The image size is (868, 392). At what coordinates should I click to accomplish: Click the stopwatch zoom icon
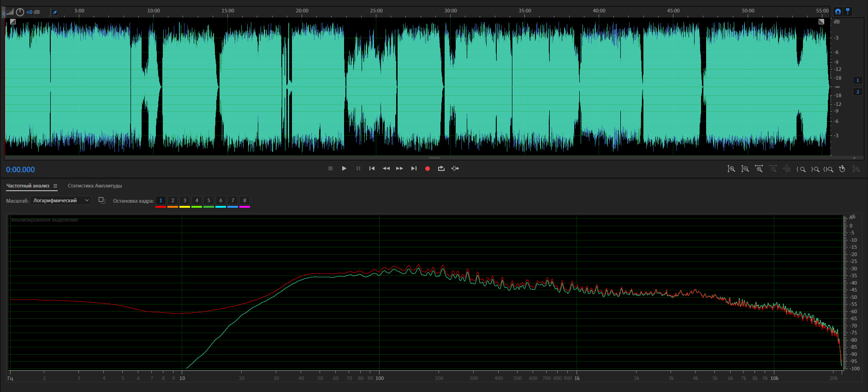tap(842, 169)
